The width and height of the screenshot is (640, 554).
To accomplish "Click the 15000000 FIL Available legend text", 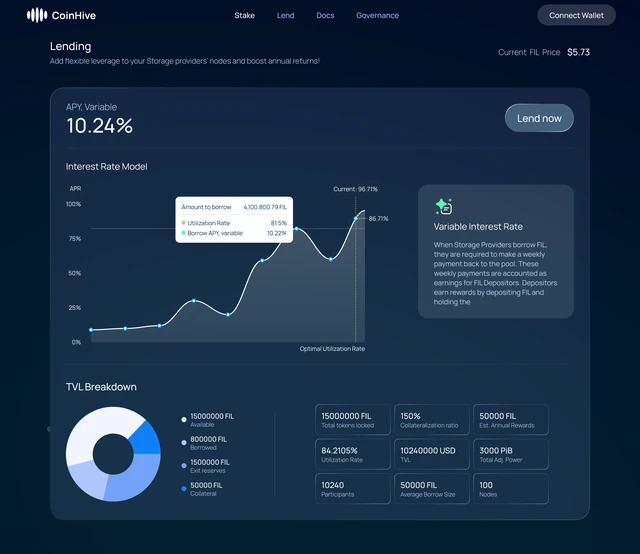I will [x=212, y=420].
